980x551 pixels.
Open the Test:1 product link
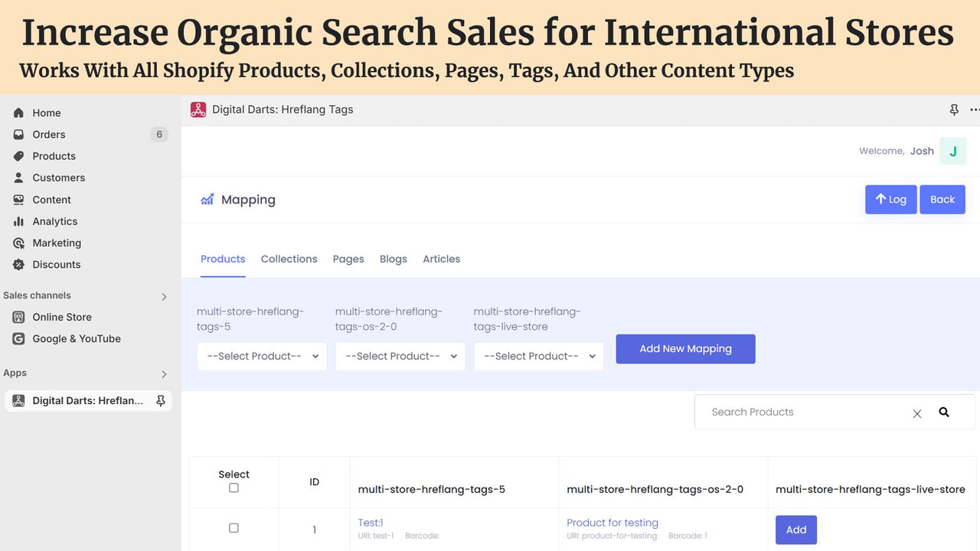pos(371,522)
